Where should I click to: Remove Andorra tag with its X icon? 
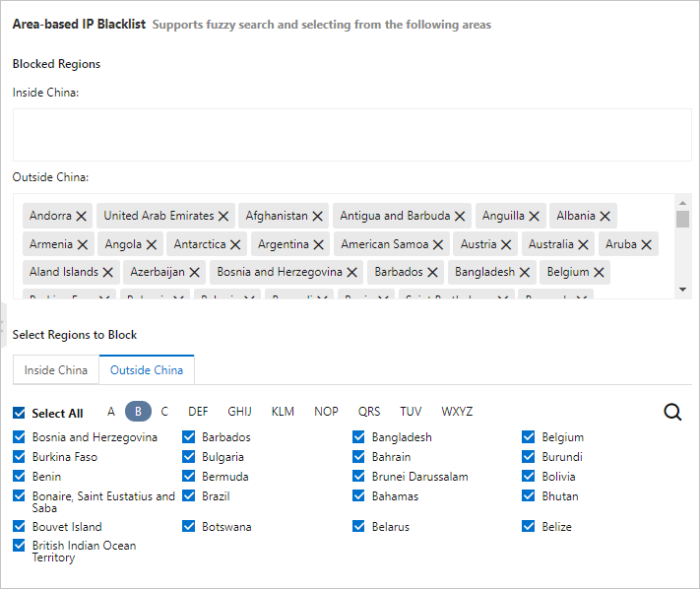[82, 216]
